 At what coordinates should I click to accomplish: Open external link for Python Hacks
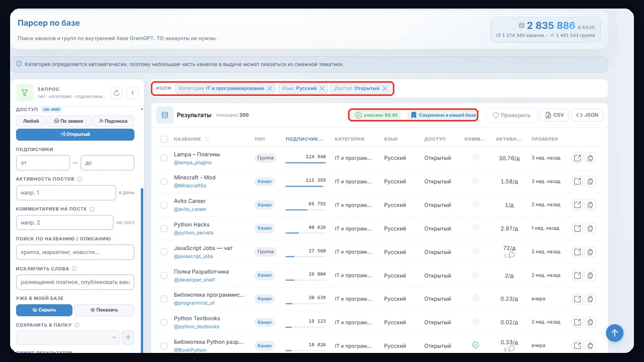578,228
